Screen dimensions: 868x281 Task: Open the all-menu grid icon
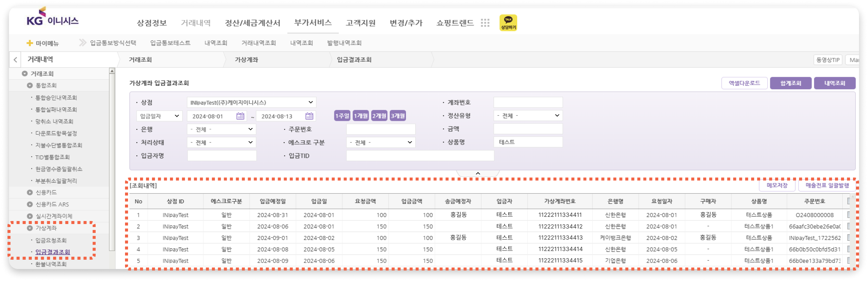(485, 23)
